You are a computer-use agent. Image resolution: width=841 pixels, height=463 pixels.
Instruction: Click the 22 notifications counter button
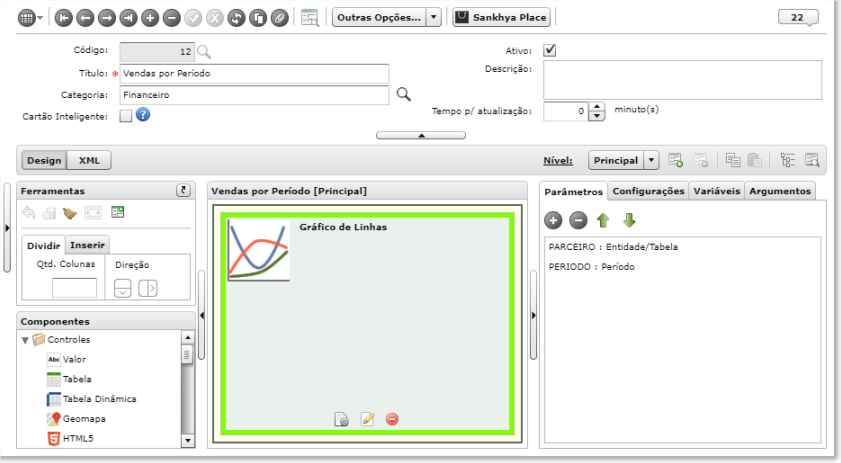[798, 17]
